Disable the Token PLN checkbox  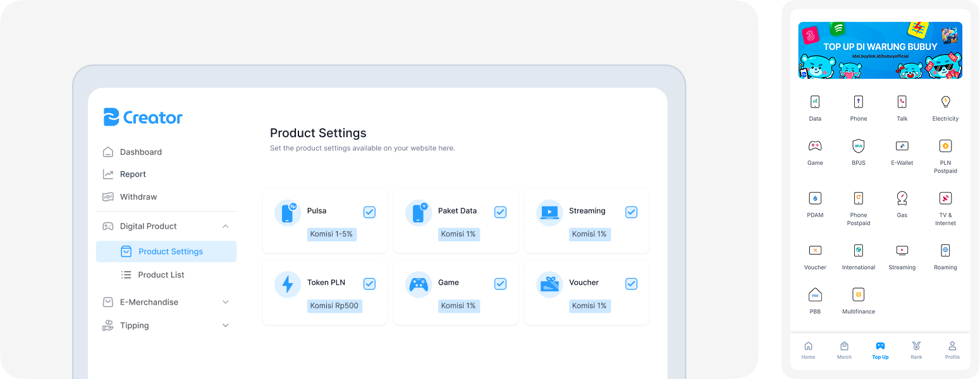(369, 284)
